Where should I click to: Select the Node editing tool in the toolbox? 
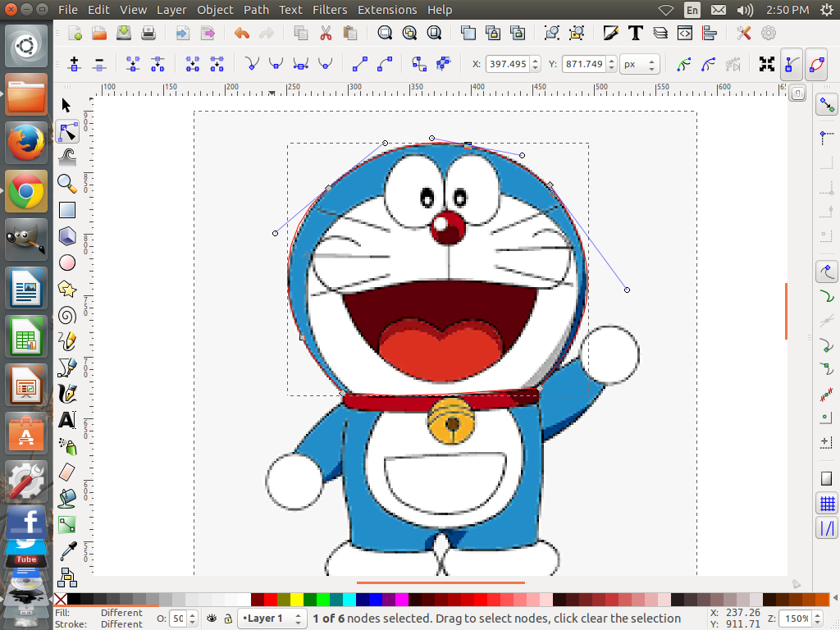tap(66, 131)
